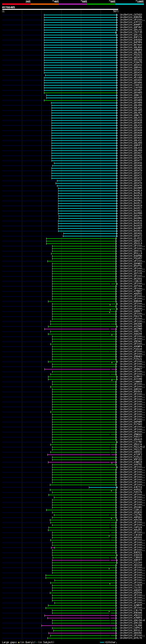
Task: Select the UniRef100_A9V298 hit label
Action: [131, 520]
